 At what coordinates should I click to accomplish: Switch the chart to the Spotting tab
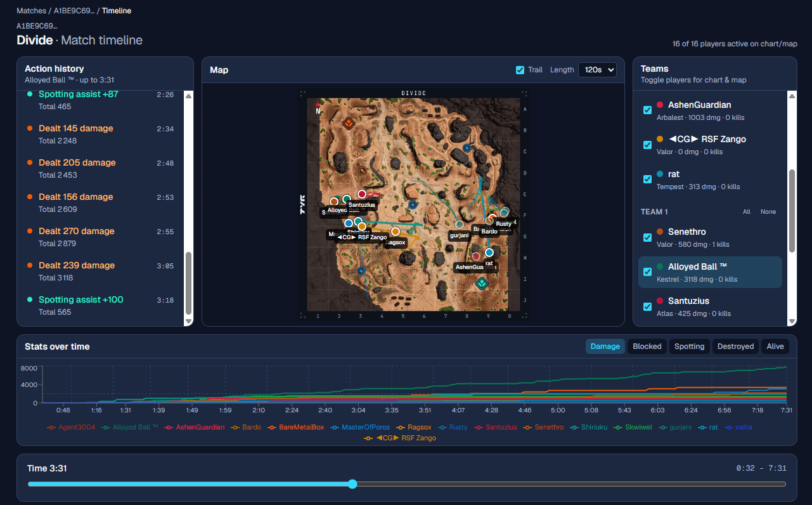[x=689, y=346]
